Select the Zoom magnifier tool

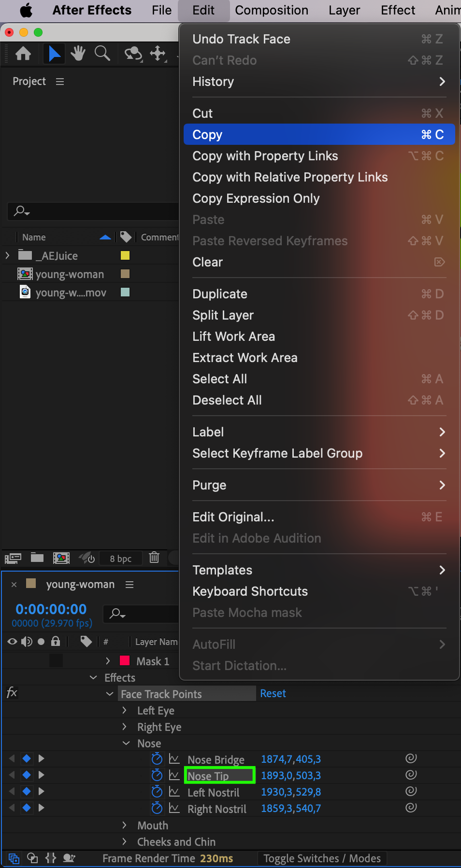point(102,54)
